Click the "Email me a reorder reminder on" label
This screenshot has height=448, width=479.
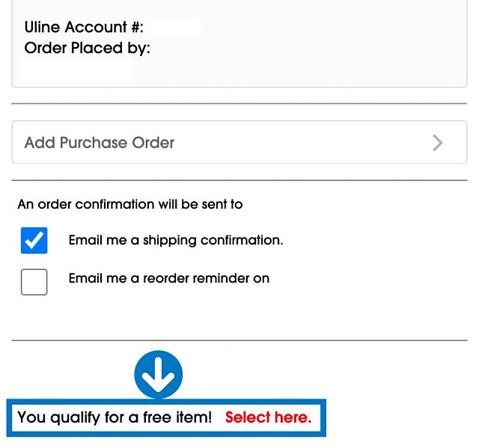click(x=169, y=278)
